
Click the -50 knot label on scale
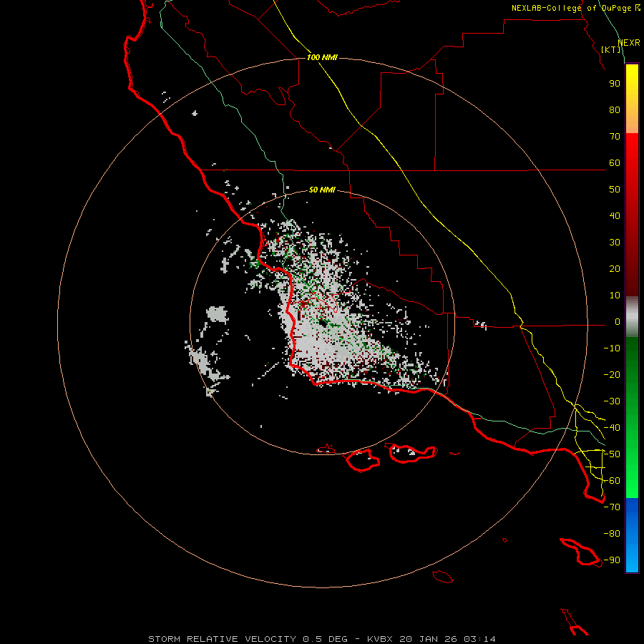pyautogui.click(x=612, y=454)
